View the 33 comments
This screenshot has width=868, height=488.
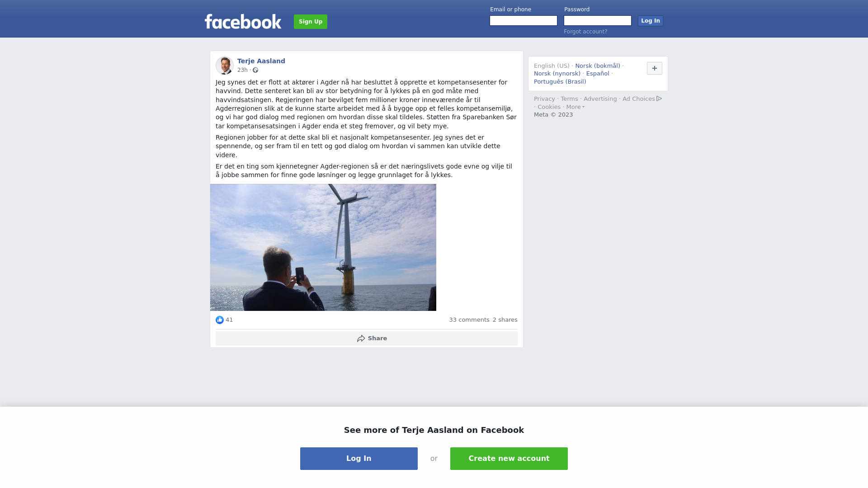click(x=469, y=320)
